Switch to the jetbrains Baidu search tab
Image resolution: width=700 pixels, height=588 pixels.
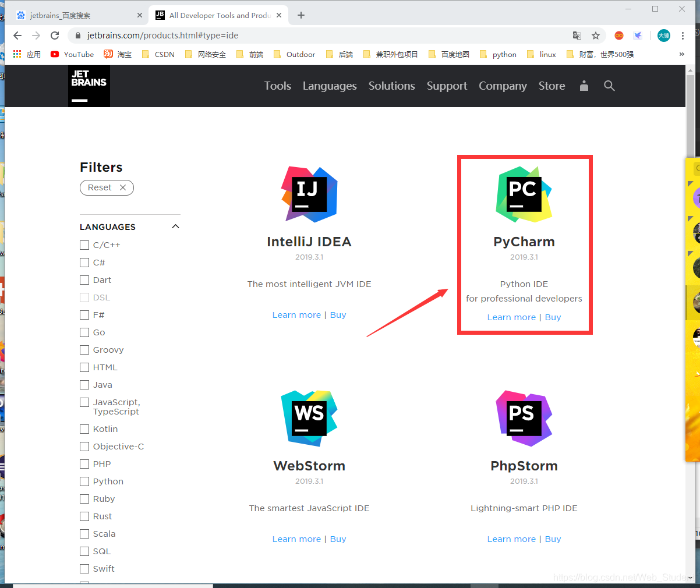(x=79, y=15)
